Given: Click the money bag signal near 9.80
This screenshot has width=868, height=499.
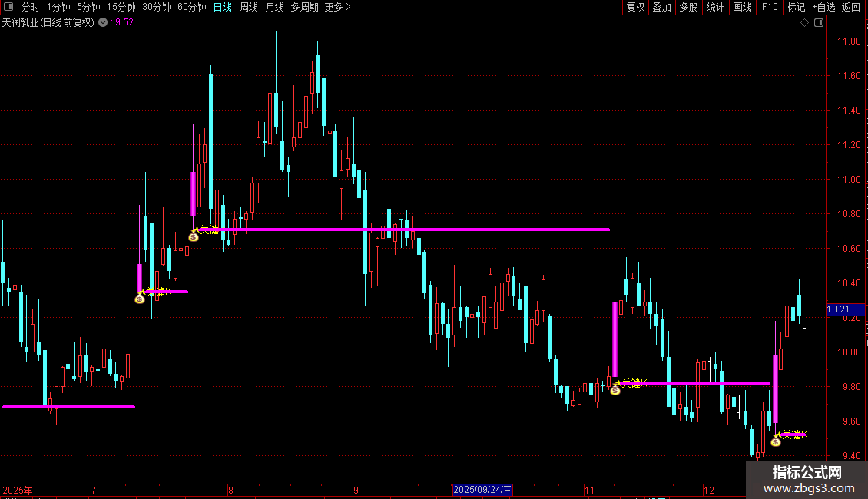Looking at the screenshot, I should coord(615,389).
